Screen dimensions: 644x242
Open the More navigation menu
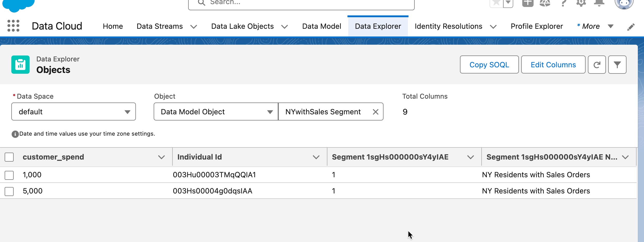[595, 26]
